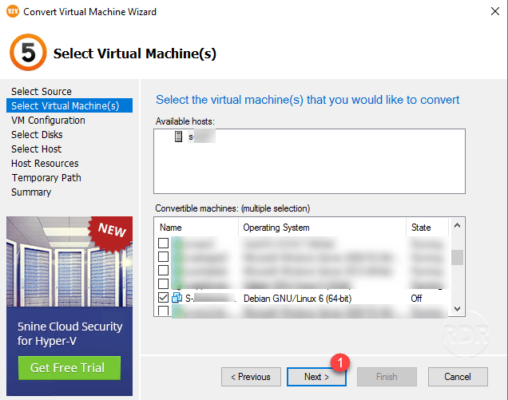Go to the Select Host step
The image size is (508, 400).
[36, 149]
